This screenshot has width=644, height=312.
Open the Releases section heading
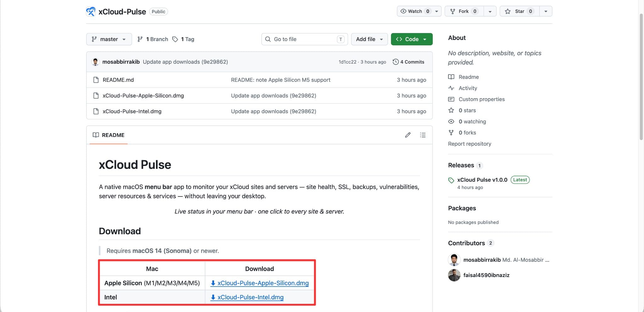461,165
